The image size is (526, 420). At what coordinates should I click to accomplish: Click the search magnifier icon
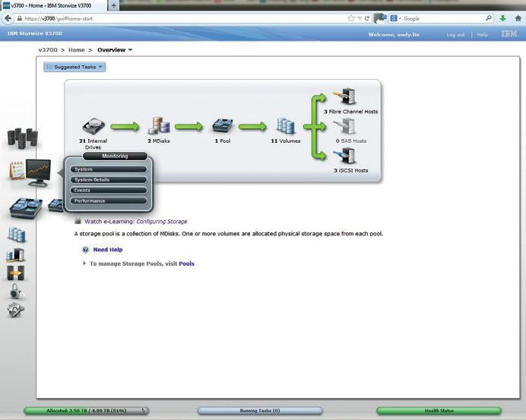coord(489,18)
